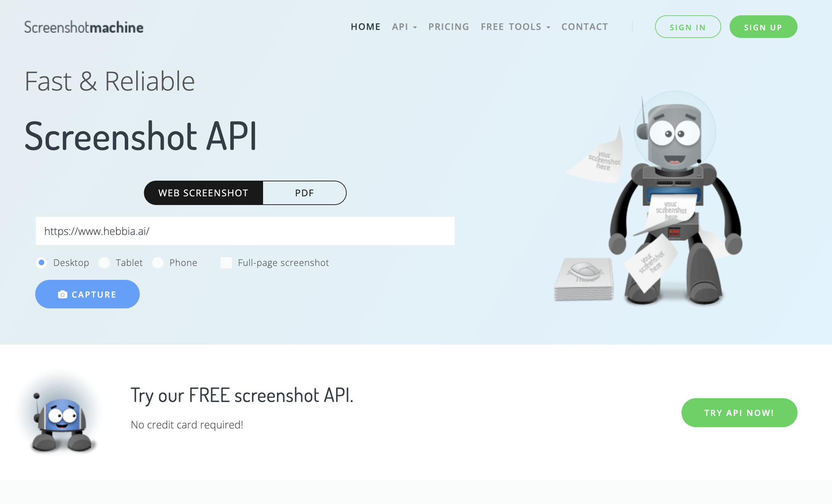Click the Web Screenshot tab icon
The height and width of the screenshot is (504, 832).
[203, 193]
